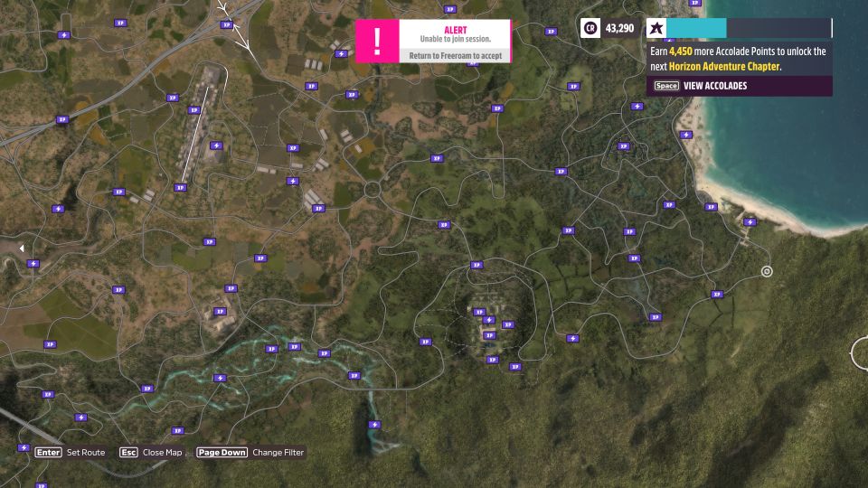Select Fast Travel board on the turquoise river
Image resolution: width=868 pixels, height=488 pixels.
220,378
